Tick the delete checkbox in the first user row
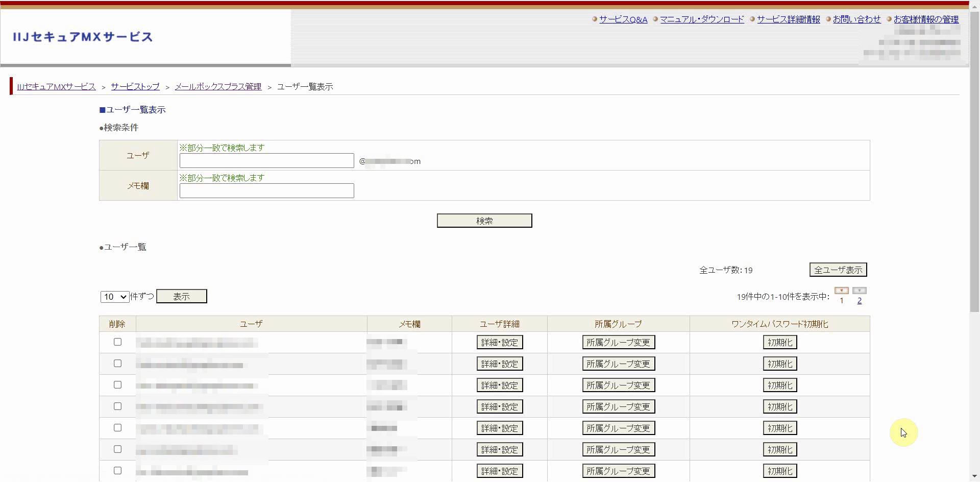Image resolution: width=980 pixels, height=482 pixels. tap(117, 342)
